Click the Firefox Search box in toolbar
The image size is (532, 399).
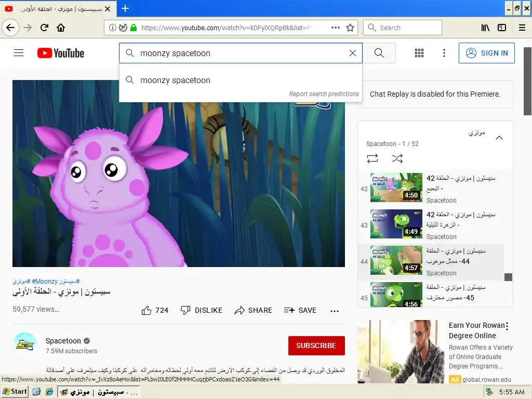coord(403,28)
